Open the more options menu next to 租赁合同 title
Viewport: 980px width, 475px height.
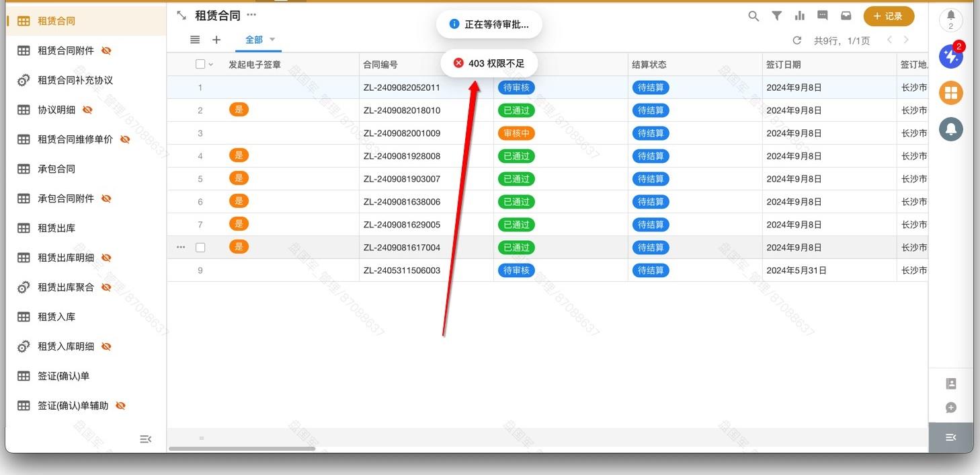coord(251,15)
